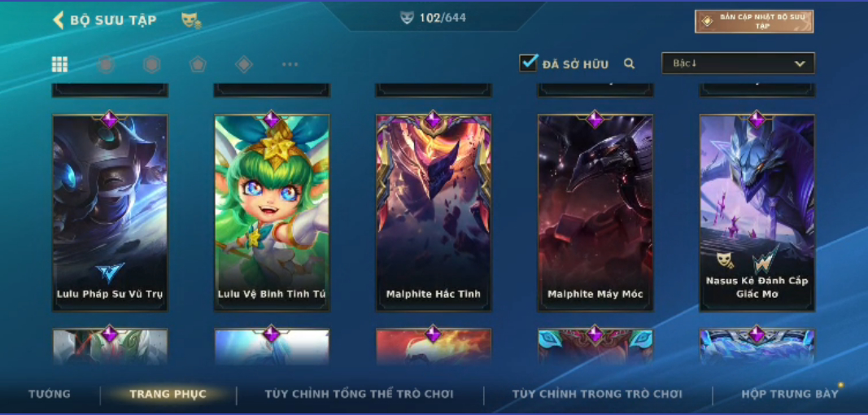Go to the Hộp Trưng Bày tab
Viewport: 868px width, 415px height.
pyautogui.click(x=790, y=394)
